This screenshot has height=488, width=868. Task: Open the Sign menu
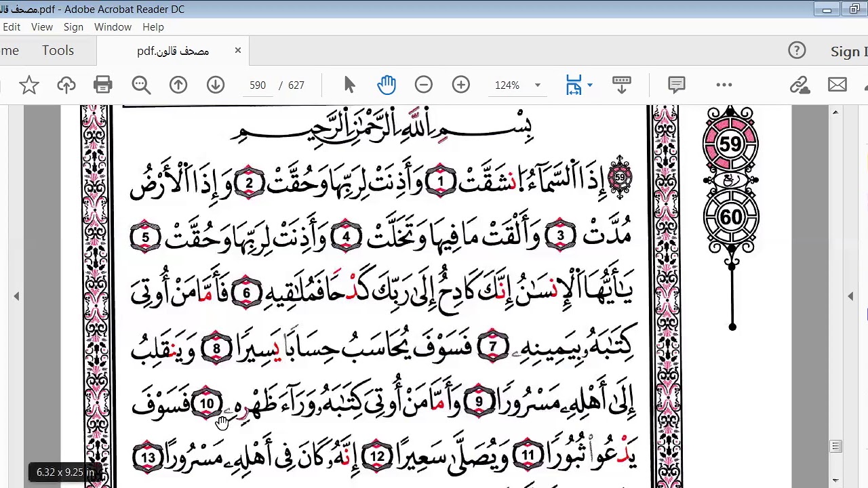point(73,27)
